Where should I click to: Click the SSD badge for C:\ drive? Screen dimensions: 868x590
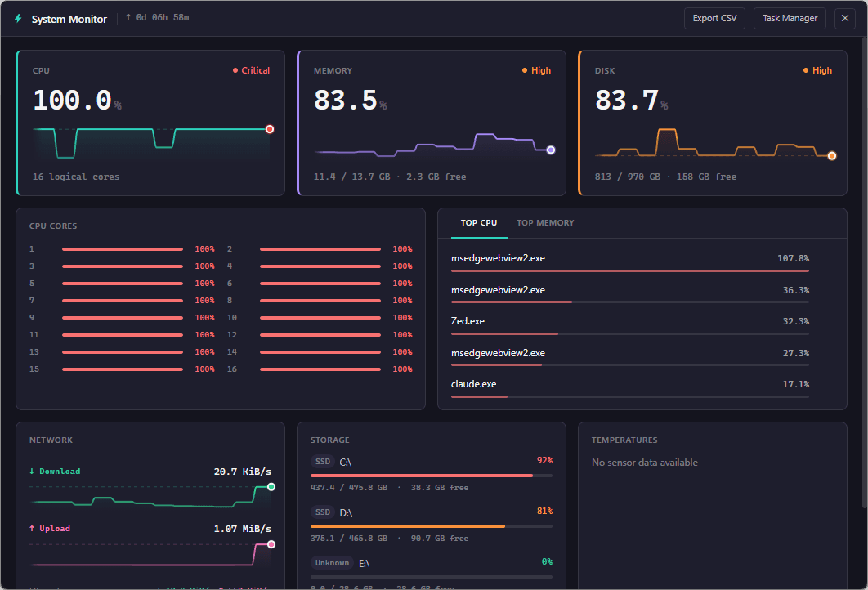click(323, 462)
